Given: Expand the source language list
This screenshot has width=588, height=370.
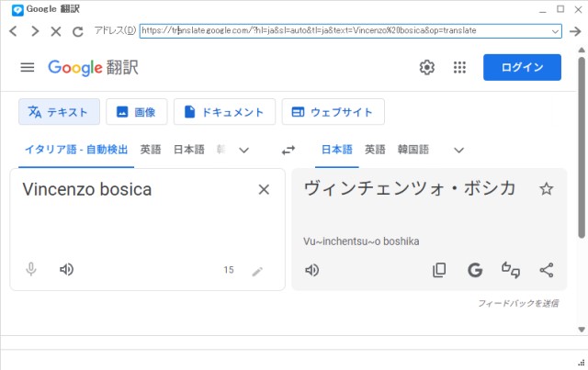Looking at the screenshot, I should click(x=243, y=151).
